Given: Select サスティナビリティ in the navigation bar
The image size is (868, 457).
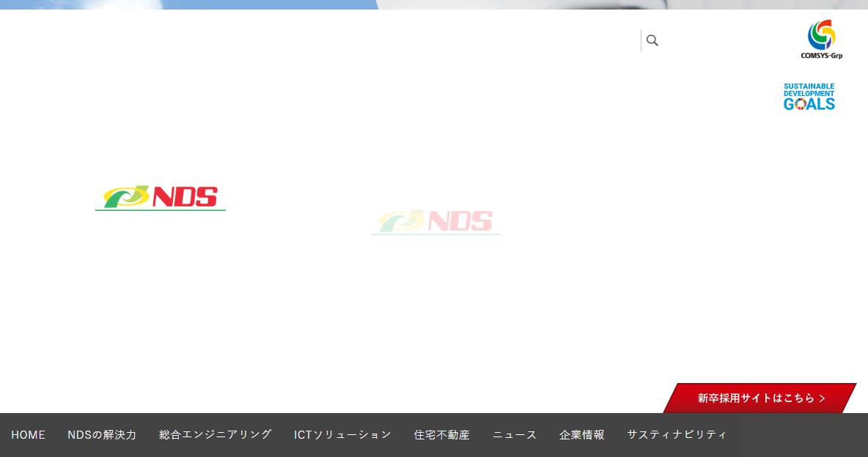Looking at the screenshot, I should (677, 435).
